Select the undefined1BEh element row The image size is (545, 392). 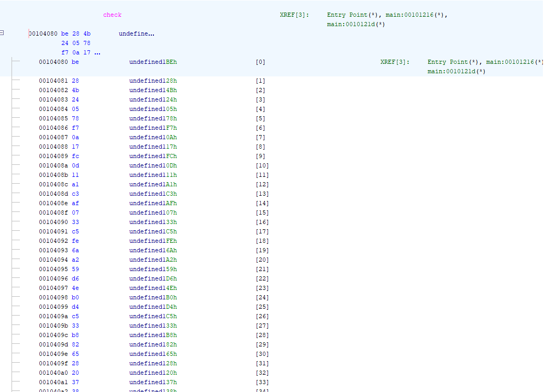click(x=153, y=62)
